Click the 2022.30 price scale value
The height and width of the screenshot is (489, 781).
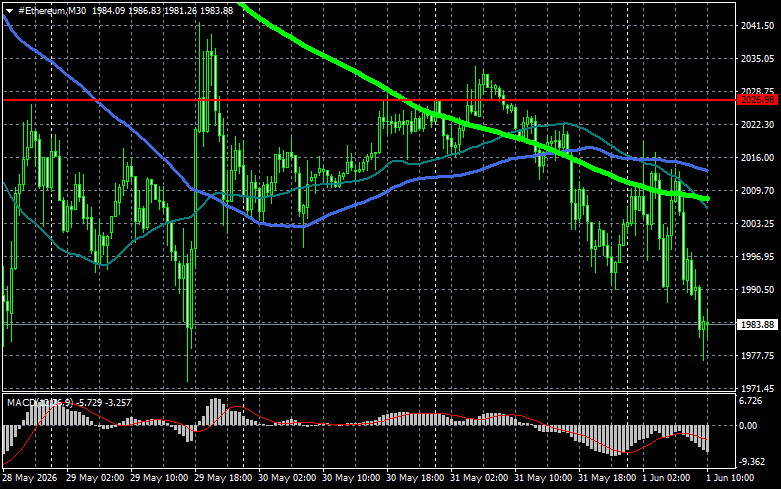point(758,124)
